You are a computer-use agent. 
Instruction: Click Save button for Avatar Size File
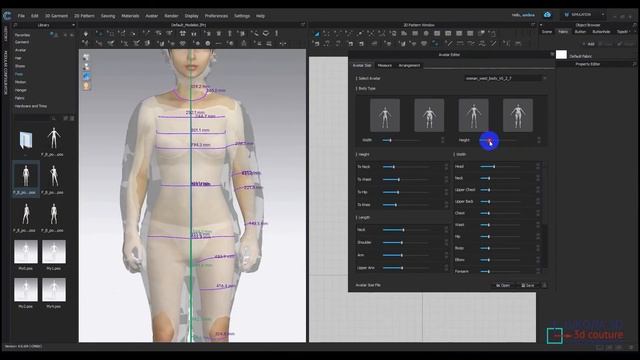(528, 285)
